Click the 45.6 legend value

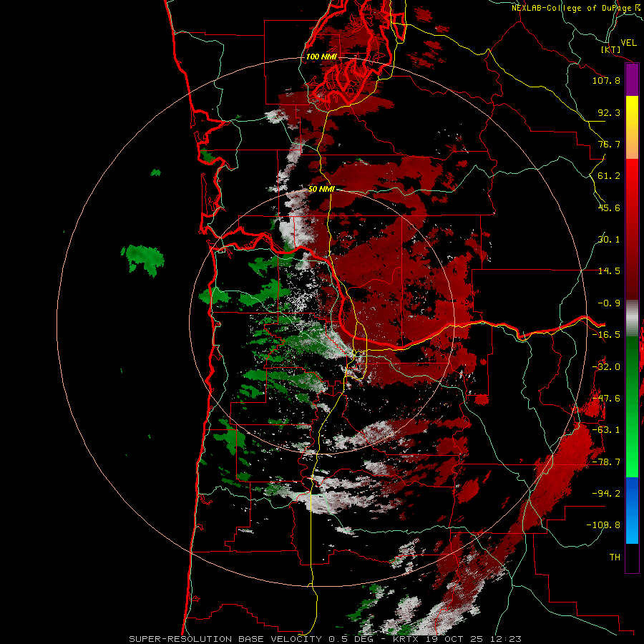point(609,208)
